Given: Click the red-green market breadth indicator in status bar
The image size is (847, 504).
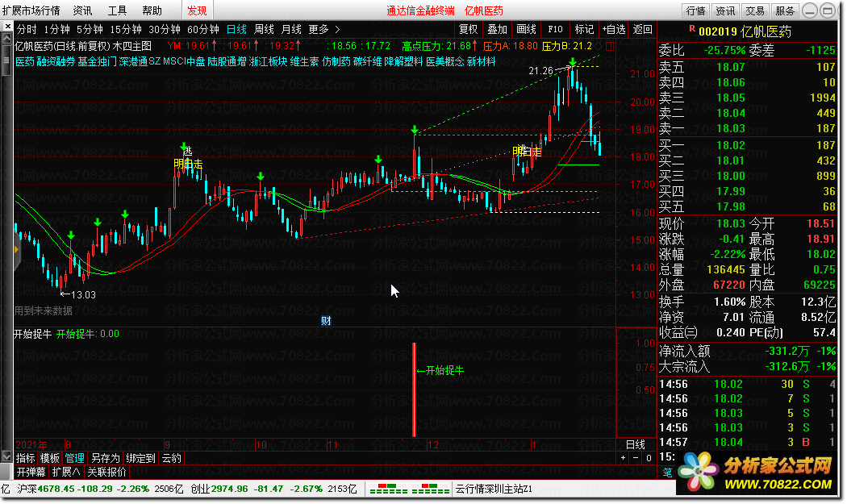Looking at the screenshot, I should [x=408, y=489].
